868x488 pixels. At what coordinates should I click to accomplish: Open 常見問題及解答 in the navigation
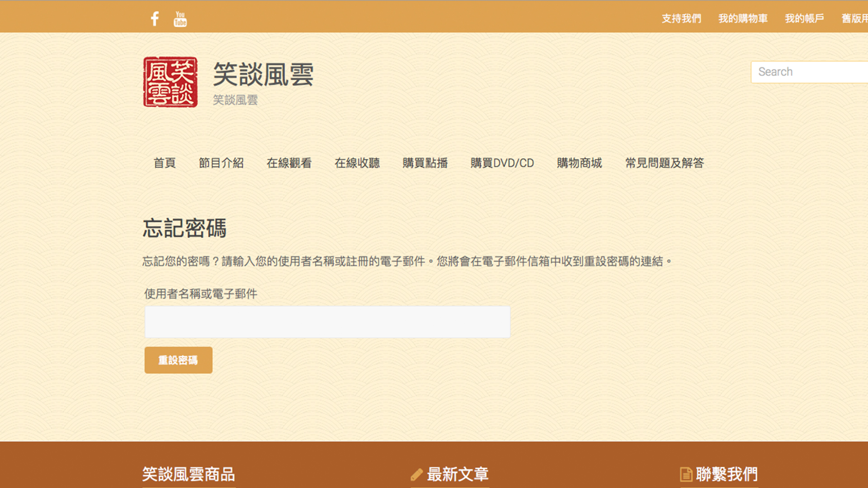tap(664, 163)
